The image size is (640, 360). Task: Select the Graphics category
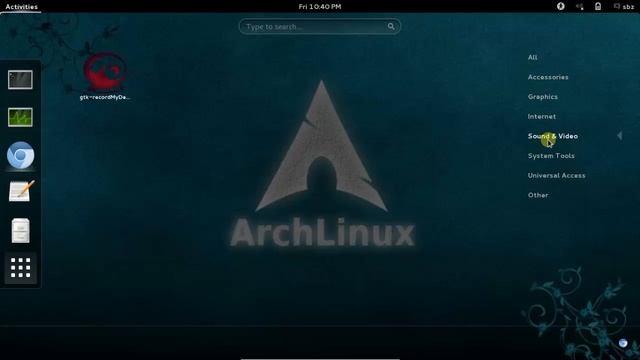pos(542,97)
